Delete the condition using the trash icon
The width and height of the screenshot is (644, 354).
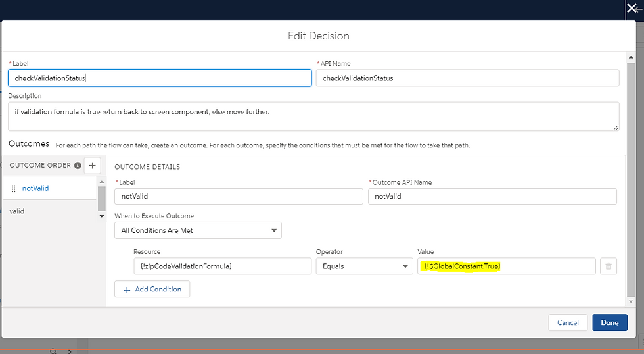pos(609,266)
